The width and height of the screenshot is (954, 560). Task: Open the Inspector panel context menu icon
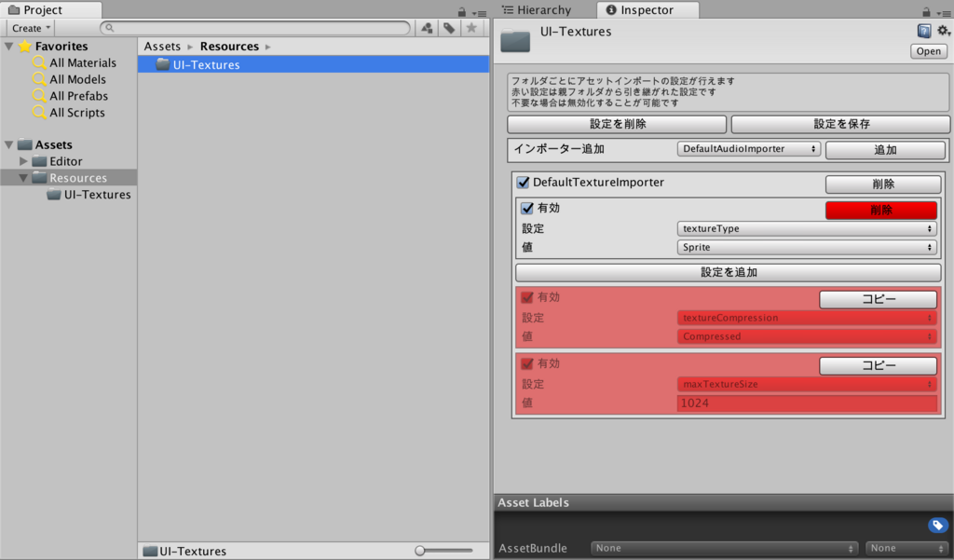point(944,12)
